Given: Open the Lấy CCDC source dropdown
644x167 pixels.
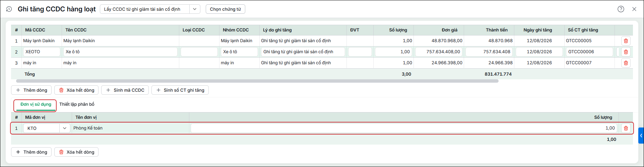Looking at the screenshot, I should pyautogui.click(x=150, y=9).
